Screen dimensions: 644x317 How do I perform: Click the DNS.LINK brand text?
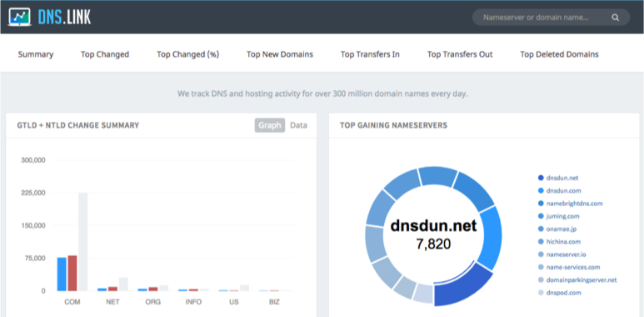coord(64,17)
